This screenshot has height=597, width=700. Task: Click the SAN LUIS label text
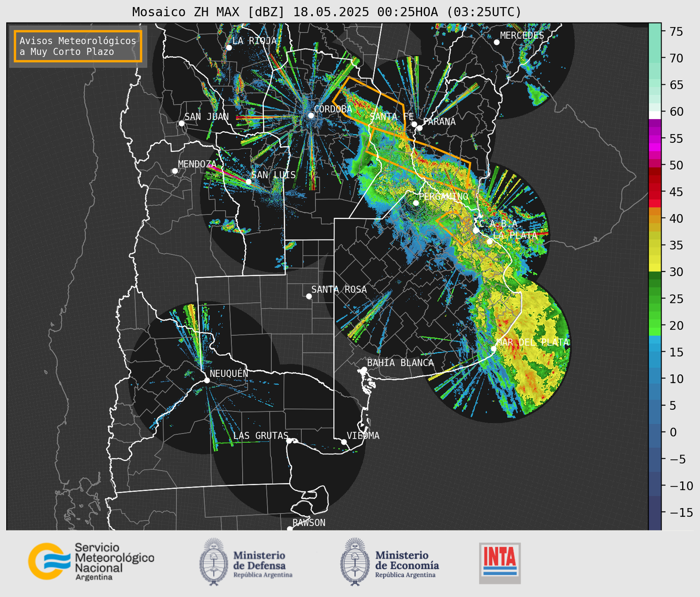[273, 175]
